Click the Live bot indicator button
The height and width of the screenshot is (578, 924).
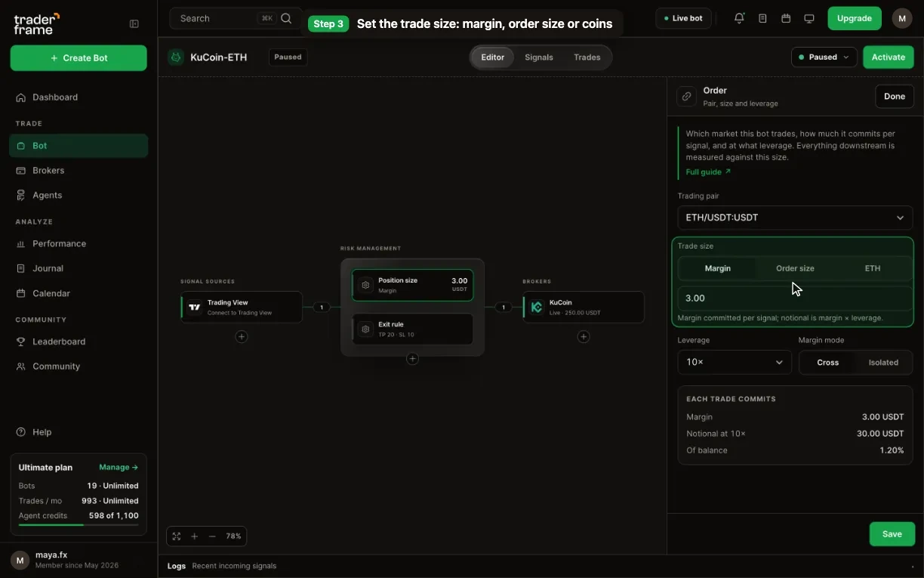click(x=683, y=18)
